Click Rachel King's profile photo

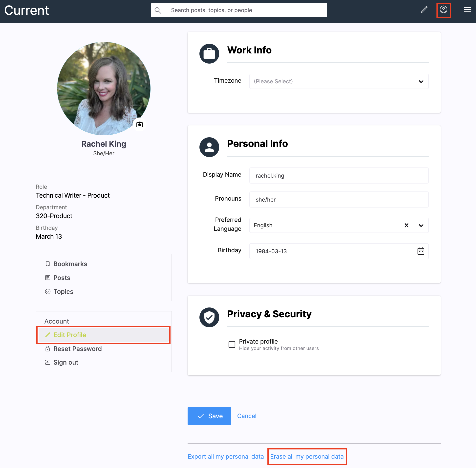click(104, 89)
